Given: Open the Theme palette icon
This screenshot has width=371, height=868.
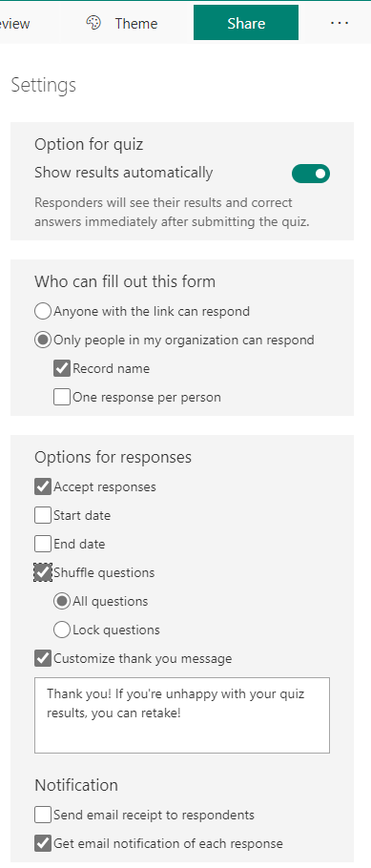Looking at the screenshot, I should point(93,23).
